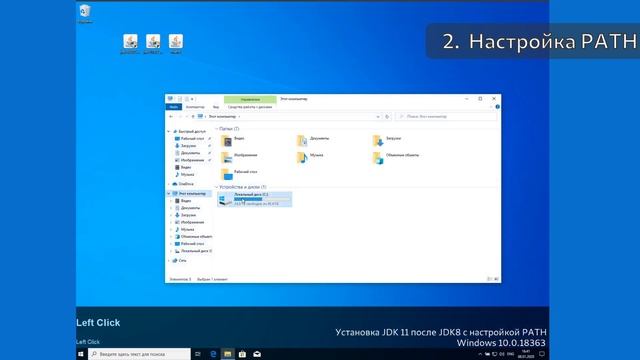Screen dimensions: 640x360
Task: Go back with the Explorer Back arrow
Action: (171, 117)
